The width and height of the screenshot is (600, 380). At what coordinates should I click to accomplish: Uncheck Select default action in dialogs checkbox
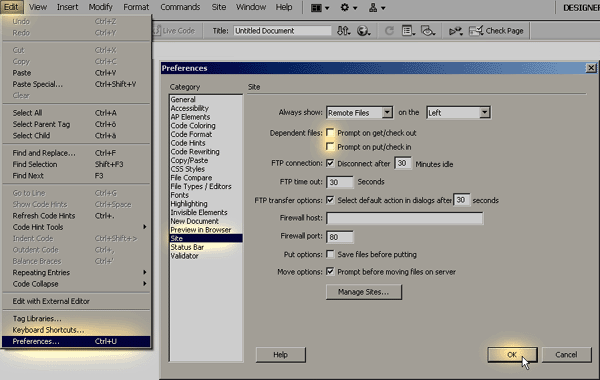coord(330,200)
